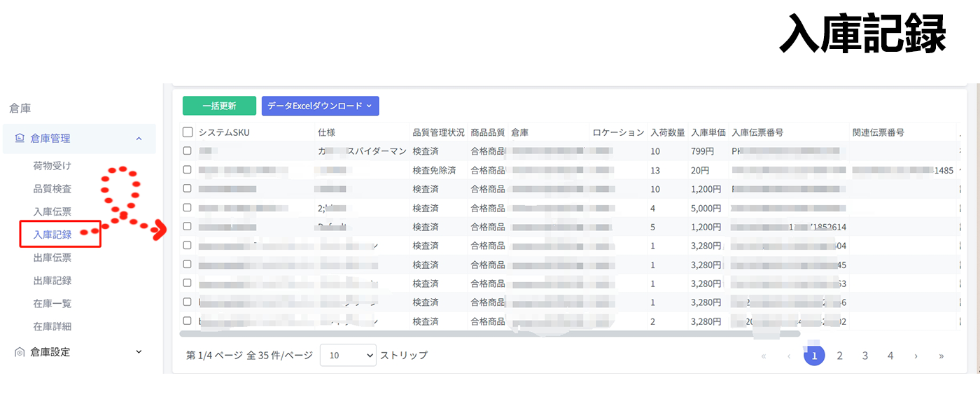
Task: Open 在庫一覧 in the sidebar menu
Action: pos(52,303)
